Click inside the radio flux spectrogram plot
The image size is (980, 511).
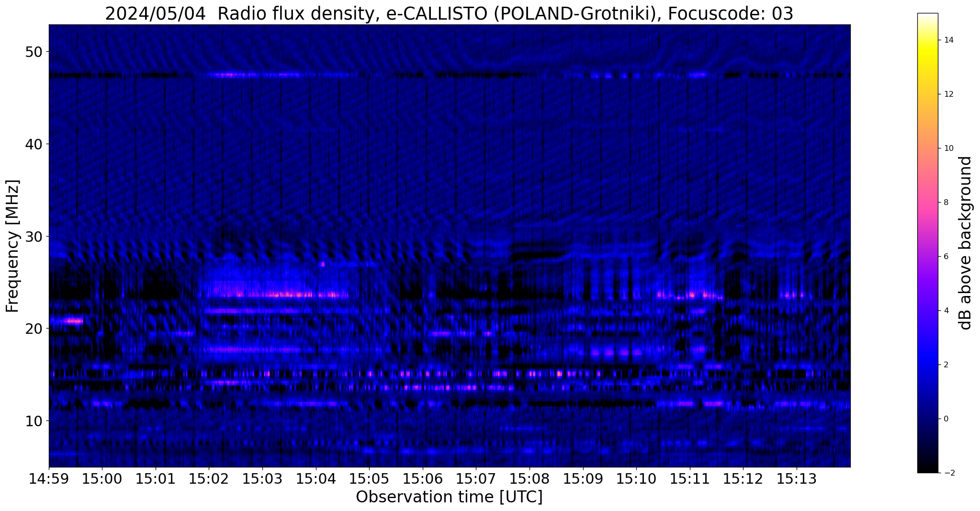tap(450, 246)
